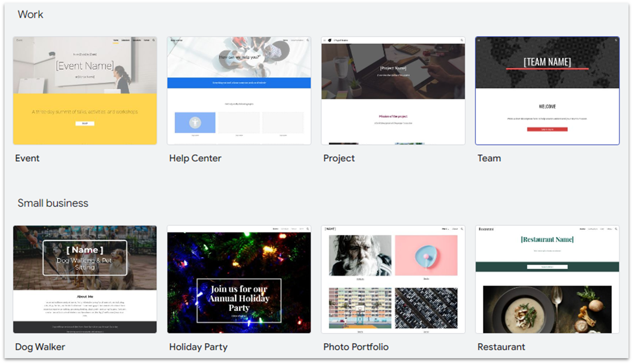The width and height of the screenshot is (633, 364).
Task: Click the Restaurant template title label
Action: click(501, 347)
